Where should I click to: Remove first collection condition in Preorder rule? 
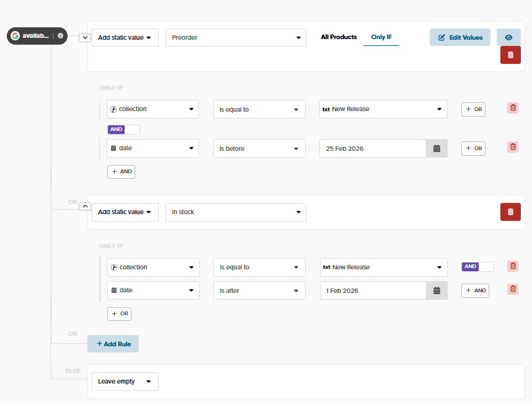click(x=513, y=108)
